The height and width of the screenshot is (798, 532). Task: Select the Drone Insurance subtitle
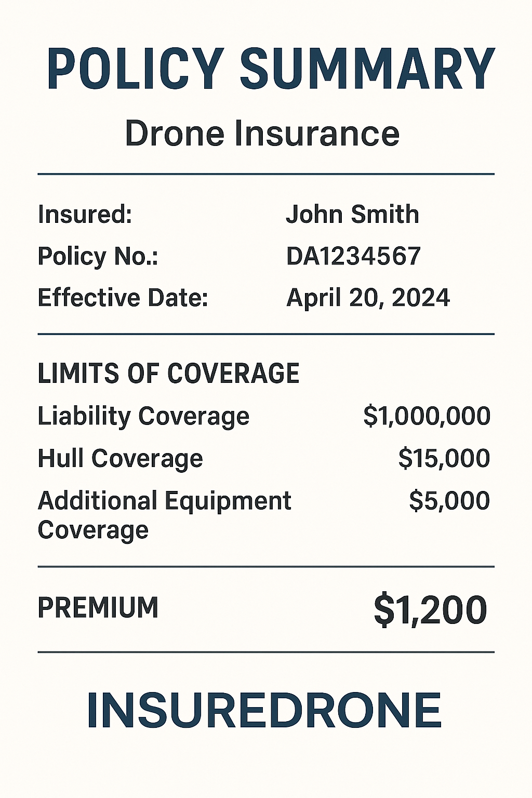tap(262, 133)
